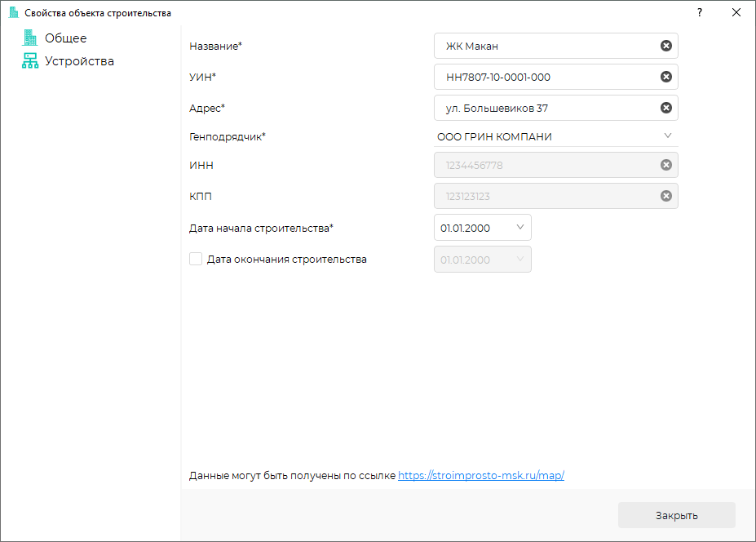Clear the Адрес field using X icon
756x542 pixels.
pyautogui.click(x=666, y=108)
